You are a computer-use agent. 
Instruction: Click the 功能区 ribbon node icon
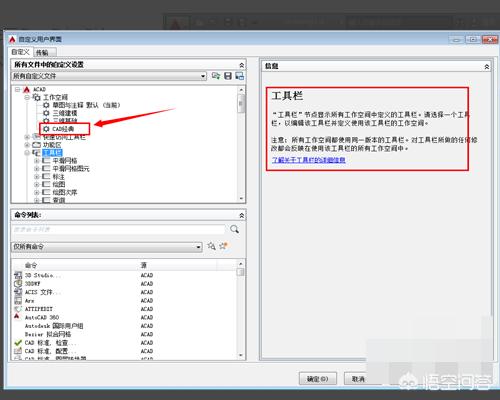point(36,145)
